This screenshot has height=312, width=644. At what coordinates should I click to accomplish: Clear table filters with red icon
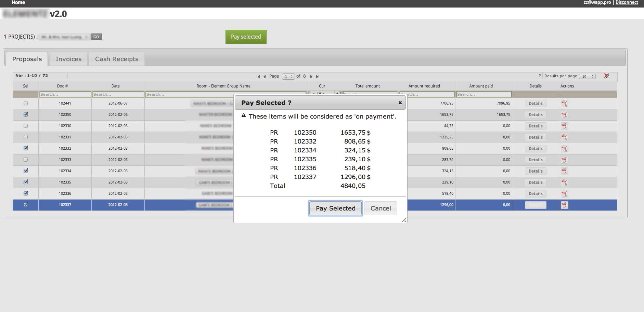pos(606,76)
